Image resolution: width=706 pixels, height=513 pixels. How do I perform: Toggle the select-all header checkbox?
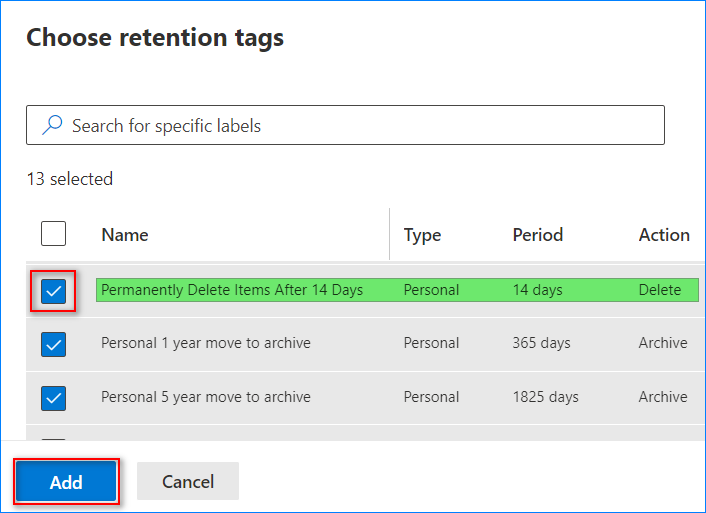point(54,234)
